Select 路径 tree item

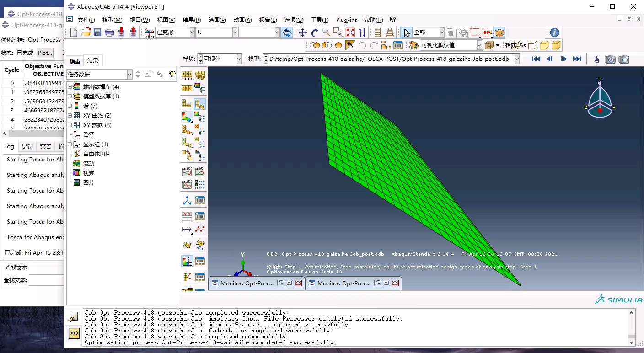click(x=89, y=135)
